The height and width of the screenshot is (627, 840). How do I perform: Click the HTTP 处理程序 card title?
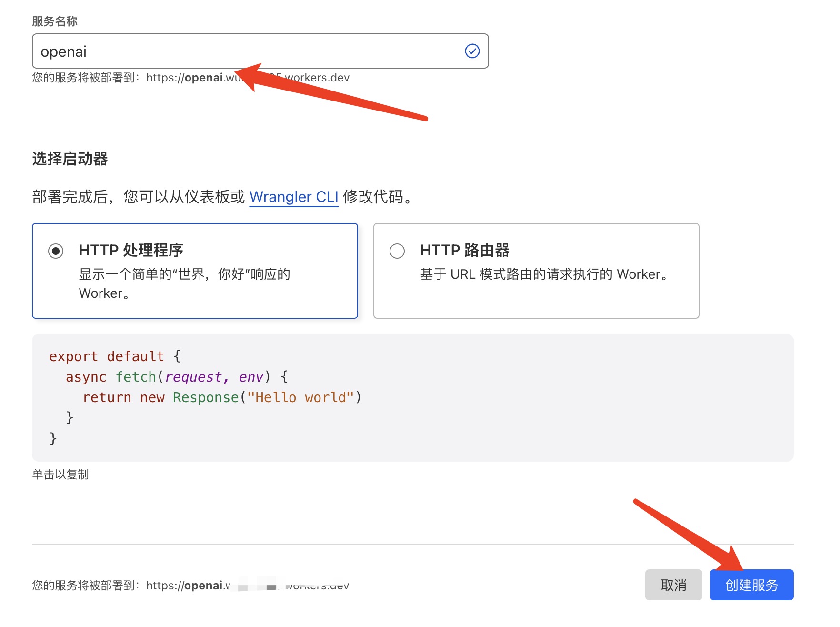coord(131,250)
